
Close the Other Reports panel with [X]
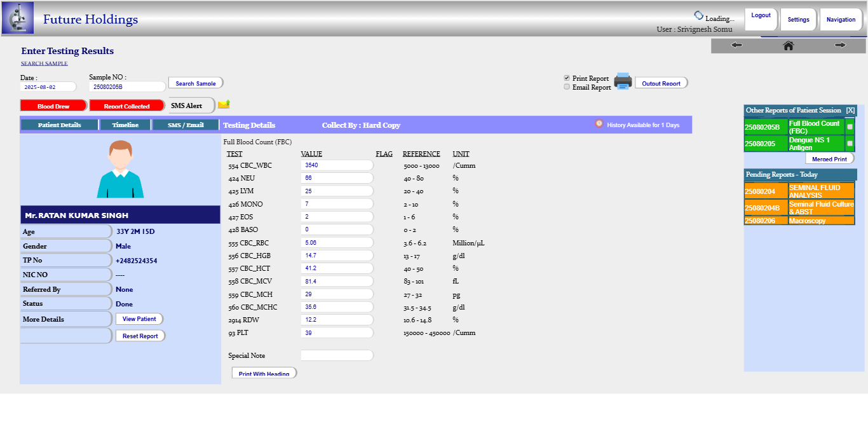(850, 111)
